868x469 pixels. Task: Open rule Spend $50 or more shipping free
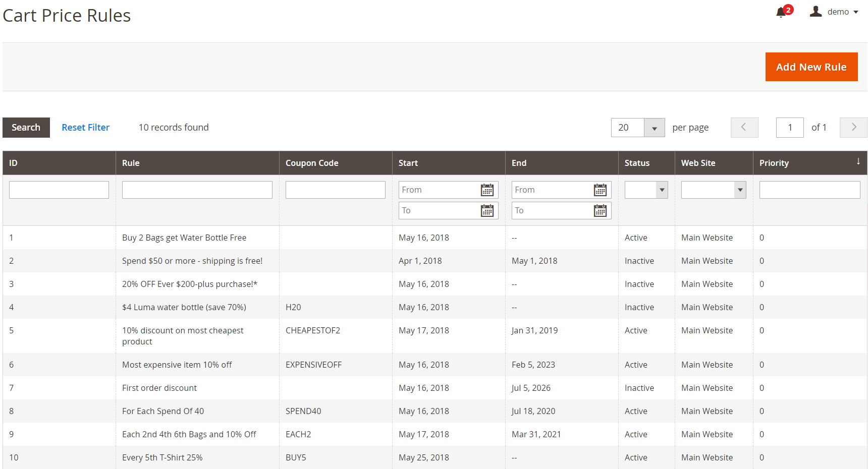click(192, 261)
